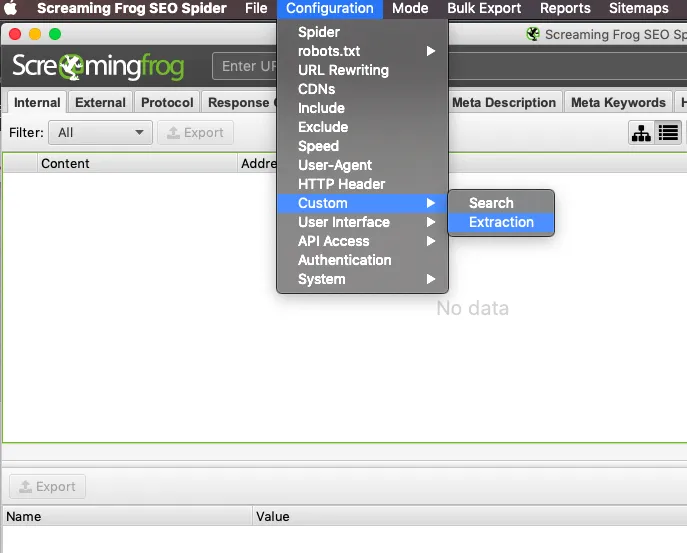Sort by the Content column header
Image resolution: width=687 pixels, height=553 pixels.
(137, 163)
